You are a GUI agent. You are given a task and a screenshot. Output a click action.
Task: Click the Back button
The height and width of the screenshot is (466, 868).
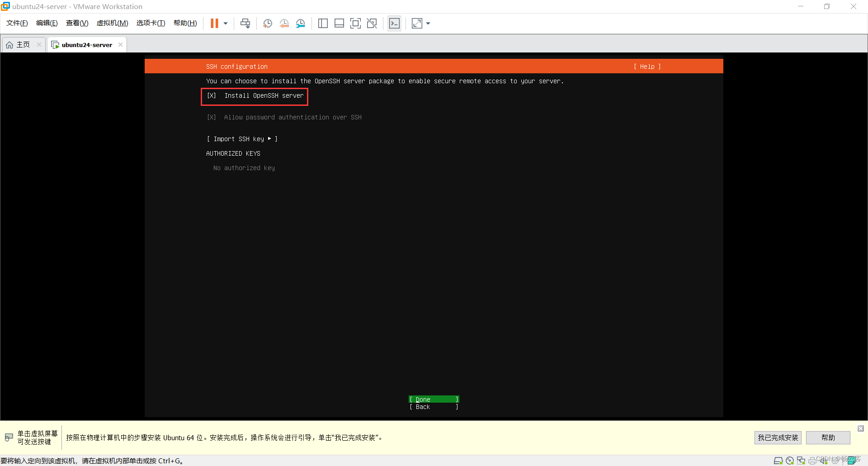tap(434, 407)
